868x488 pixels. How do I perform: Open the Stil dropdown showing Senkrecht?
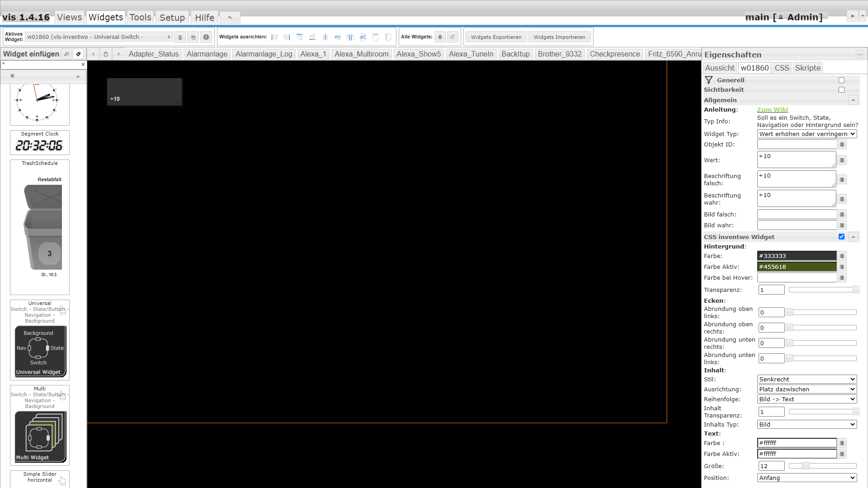pyautogui.click(x=807, y=379)
